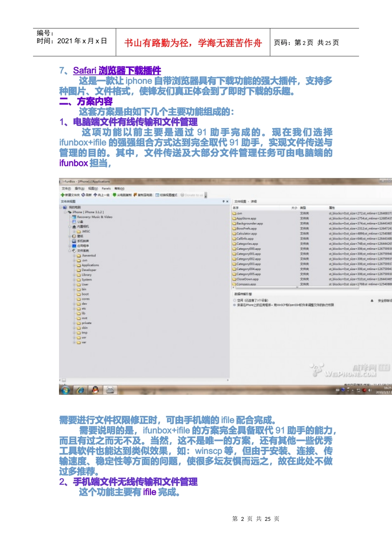
Task: Select the User folder in tree
Action: pyautogui.click(x=83, y=285)
